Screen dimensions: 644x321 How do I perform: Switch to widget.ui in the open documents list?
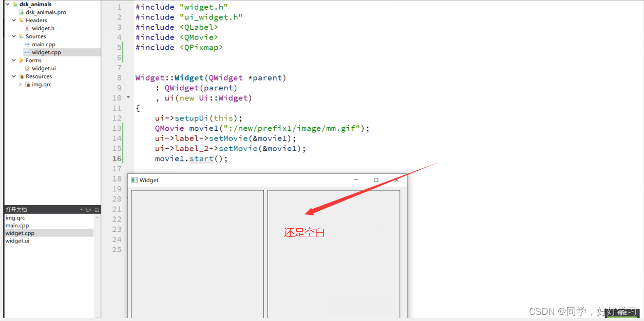[17, 240]
